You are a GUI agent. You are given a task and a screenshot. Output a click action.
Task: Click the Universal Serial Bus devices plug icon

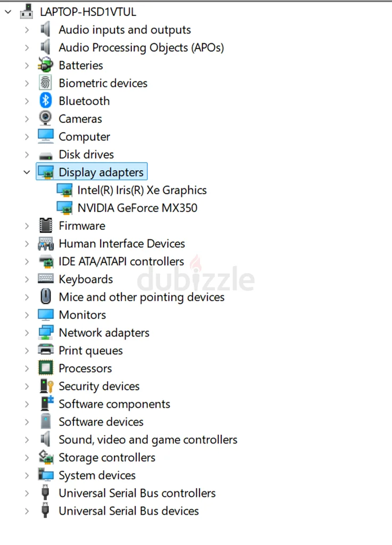tap(45, 510)
